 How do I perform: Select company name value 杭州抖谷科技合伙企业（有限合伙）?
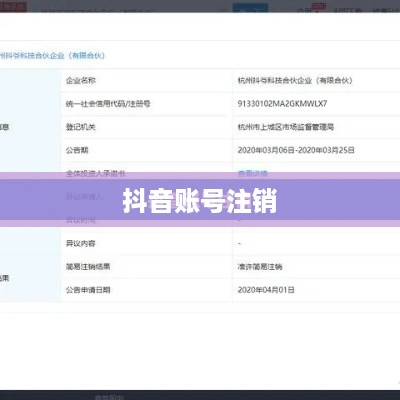tap(295, 80)
